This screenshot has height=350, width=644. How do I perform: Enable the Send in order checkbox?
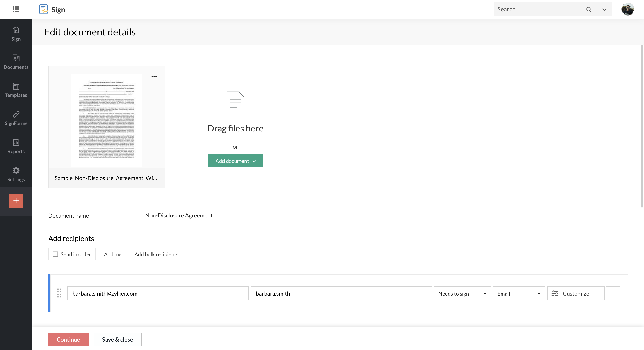click(55, 254)
